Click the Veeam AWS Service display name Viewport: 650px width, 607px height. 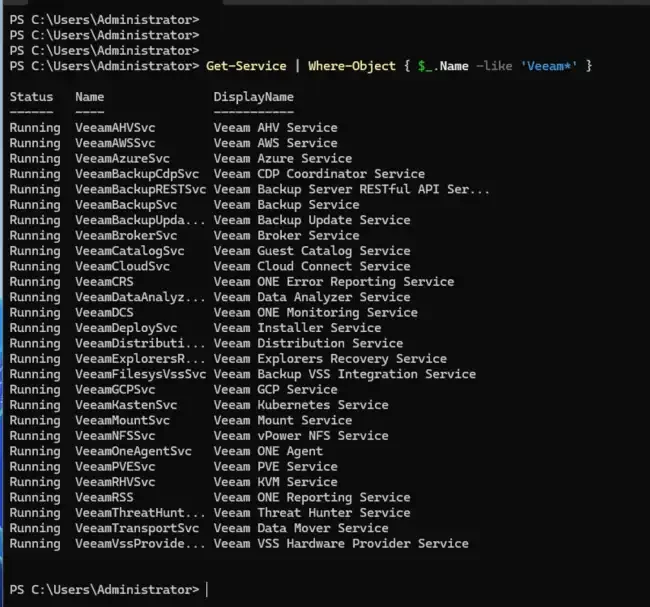pyautogui.click(x=276, y=143)
